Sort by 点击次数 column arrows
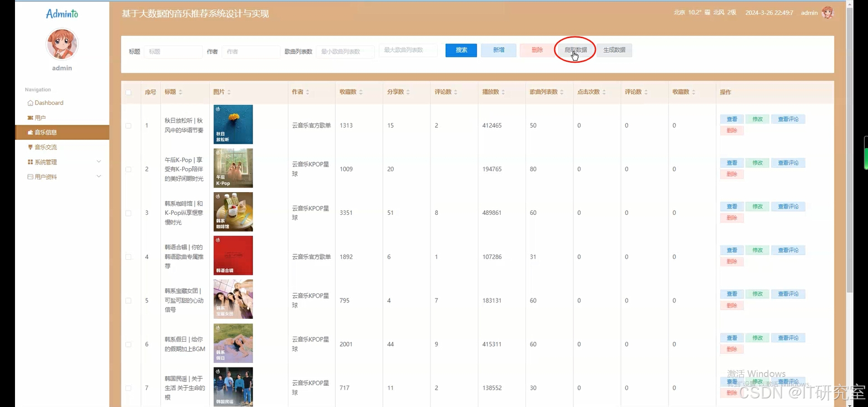 [604, 92]
